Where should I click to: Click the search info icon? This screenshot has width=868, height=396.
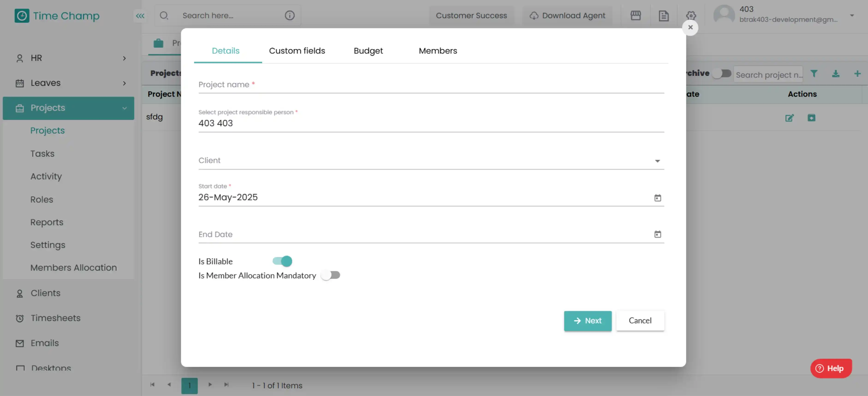coord(289,15)
